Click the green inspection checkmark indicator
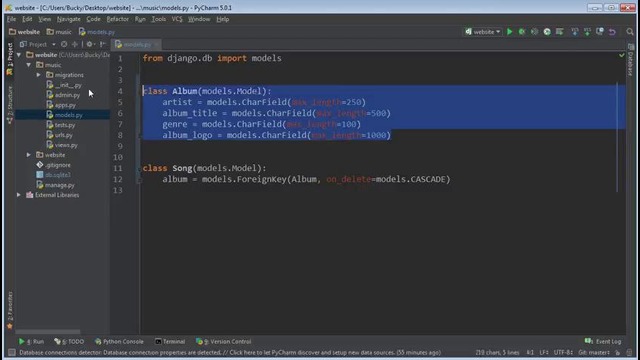The width and height of the screenshot is (640, 360). [x=622, y=55]
